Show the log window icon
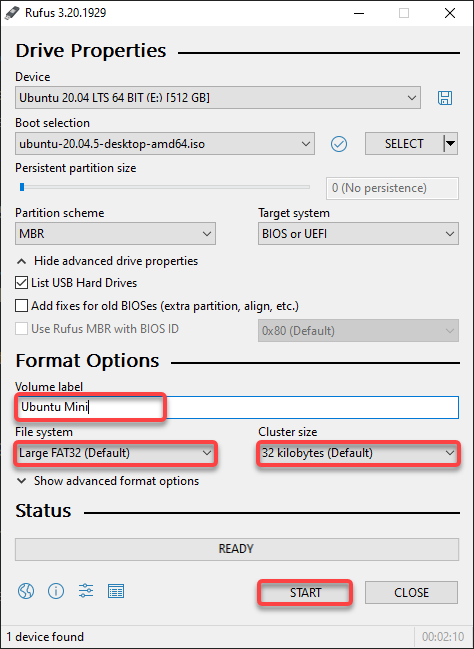Image resolution: width=474 pixels, height=649 pixels. tap(116, 591)
